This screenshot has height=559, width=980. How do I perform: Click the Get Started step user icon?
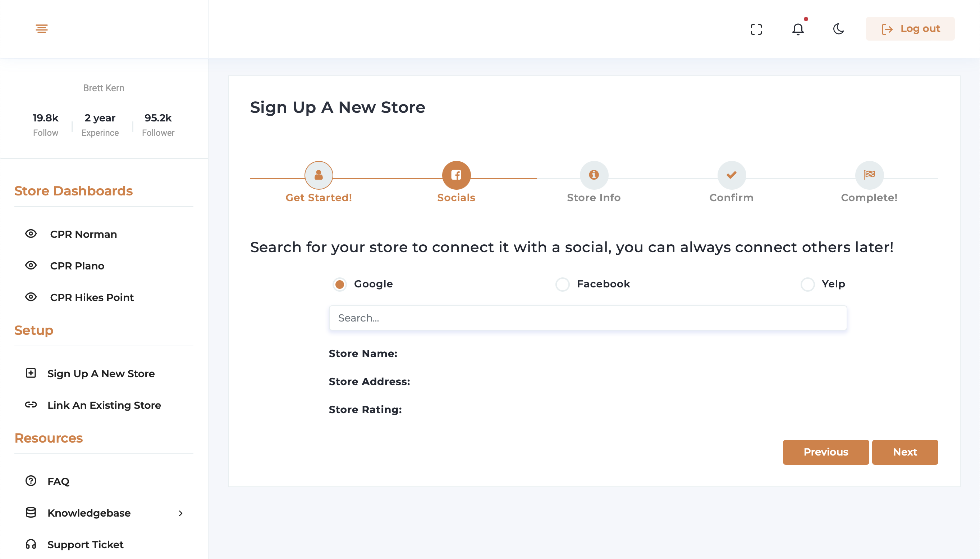(x=319, y=175)
